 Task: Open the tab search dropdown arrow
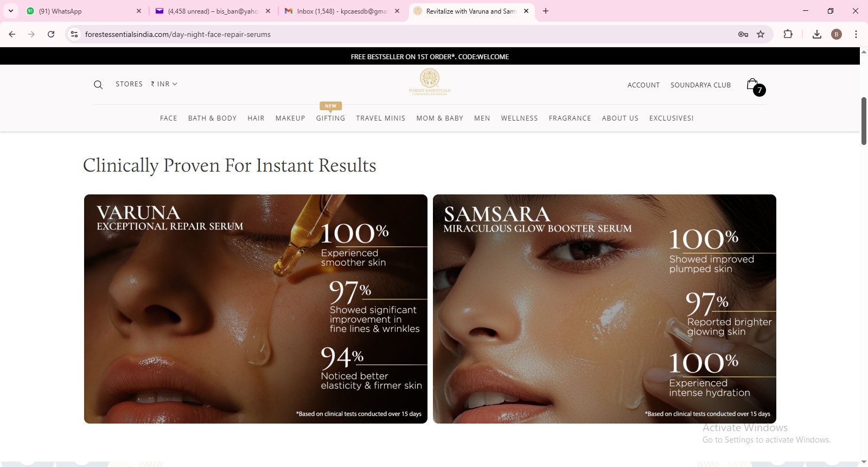[x=11, y=11]
